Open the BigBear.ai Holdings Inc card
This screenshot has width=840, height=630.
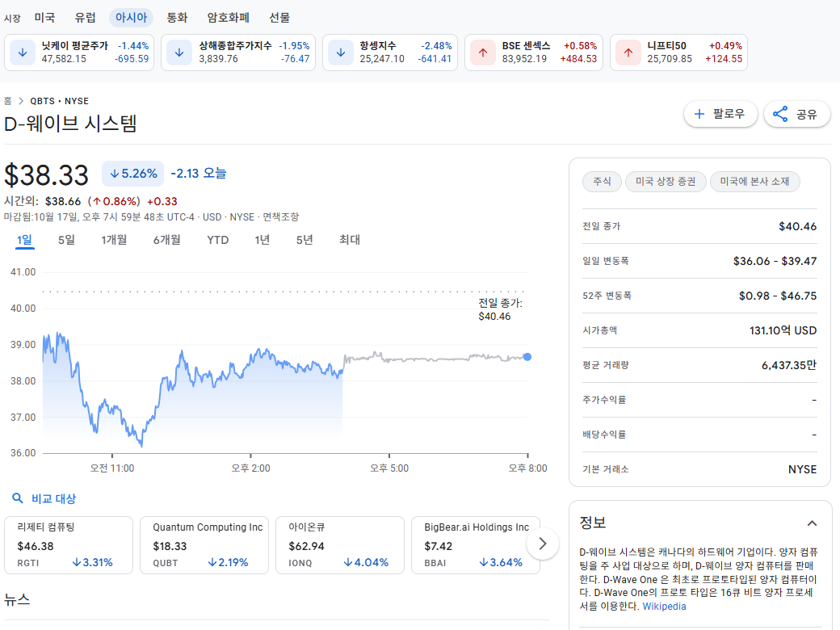476,545
